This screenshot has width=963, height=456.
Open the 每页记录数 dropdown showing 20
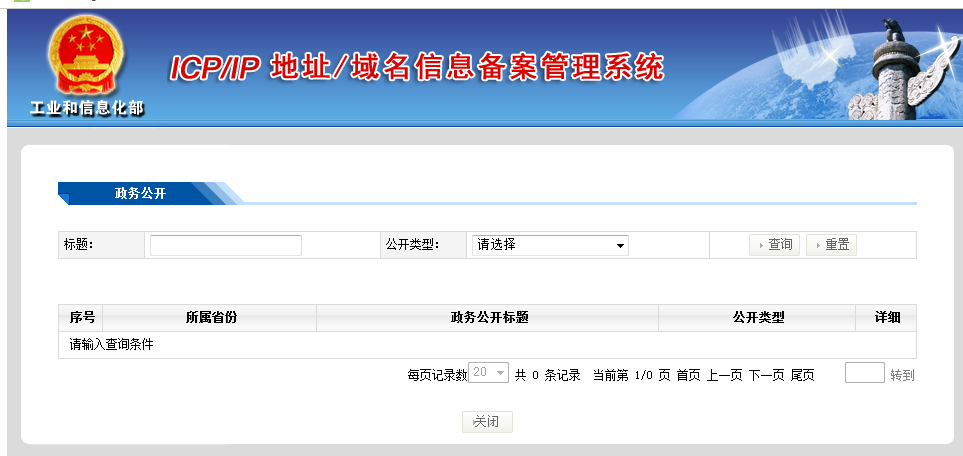(488, 372)
